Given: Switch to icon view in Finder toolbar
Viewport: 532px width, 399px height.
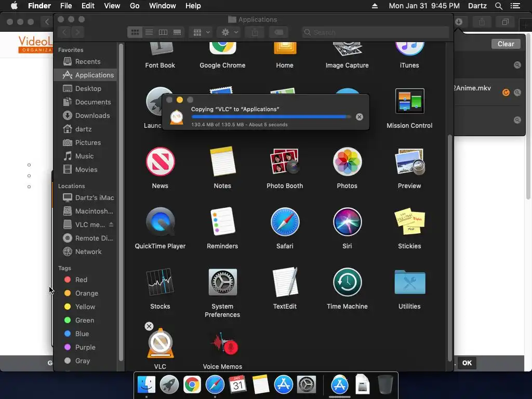Looking at the screenshot, I should point(135,32).
